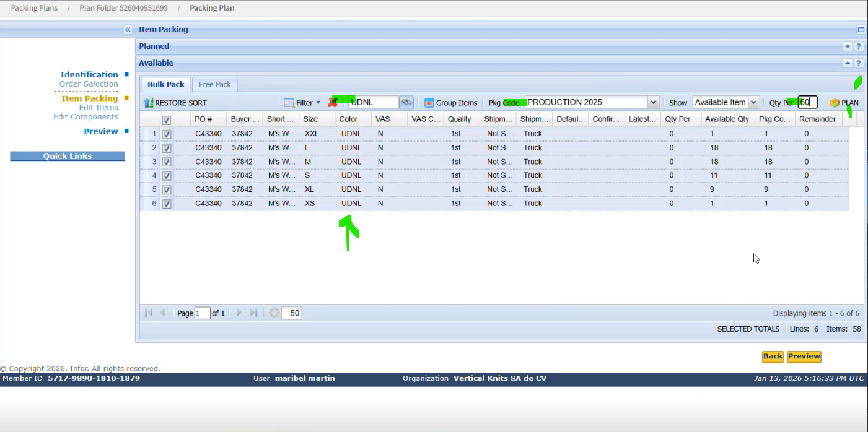Uncheck the row 4 size S checkbox

click(x=166, y=176)
